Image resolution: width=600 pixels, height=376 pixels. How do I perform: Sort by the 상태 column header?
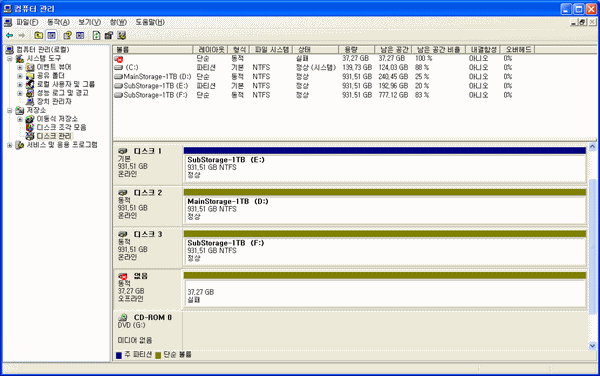pyautogui.click(x=316, y=50)
